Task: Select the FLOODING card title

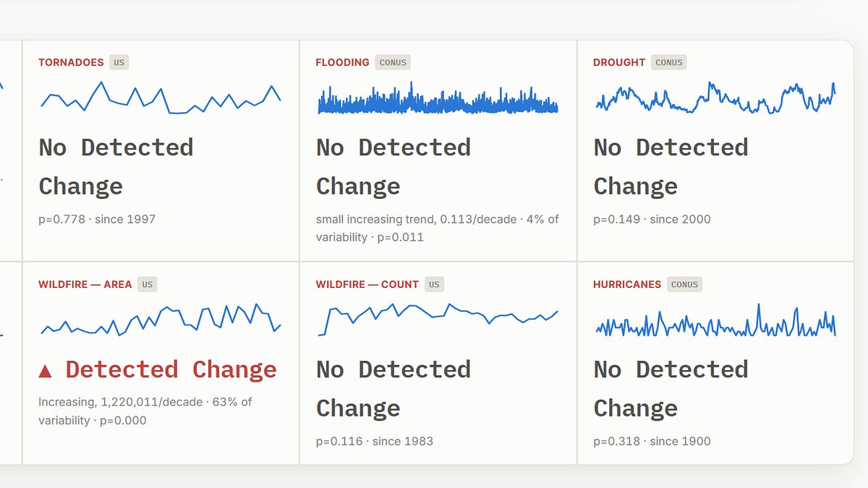Action: click(x=343, y=62)
